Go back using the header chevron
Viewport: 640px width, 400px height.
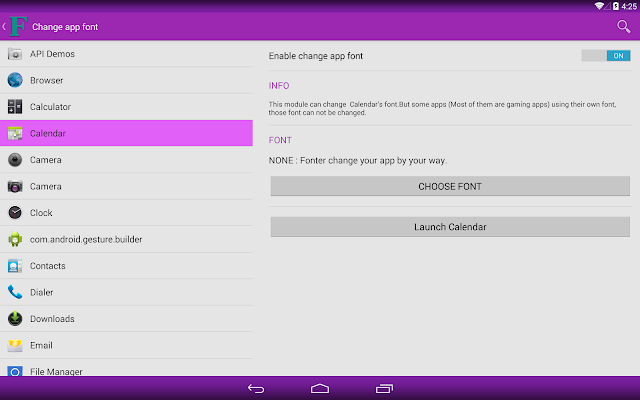click(4, 27)
